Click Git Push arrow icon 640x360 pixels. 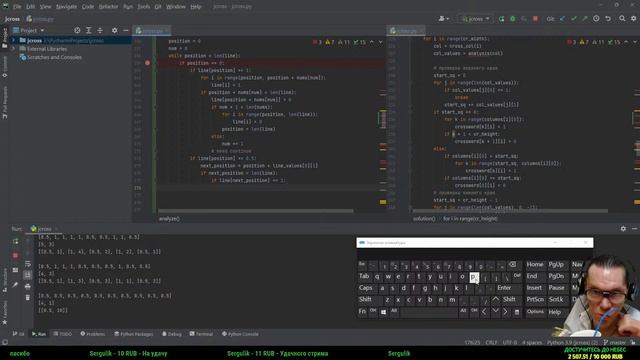tap(585, 19)
